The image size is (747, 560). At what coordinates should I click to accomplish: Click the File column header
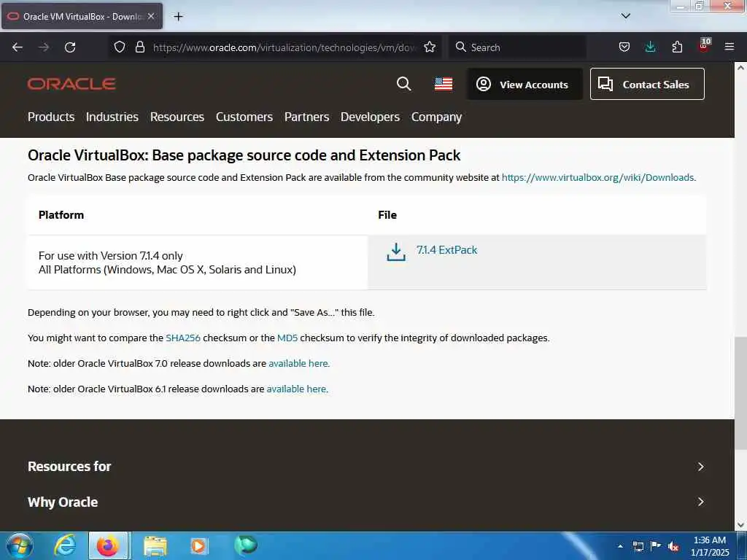(x=387, y=215)
